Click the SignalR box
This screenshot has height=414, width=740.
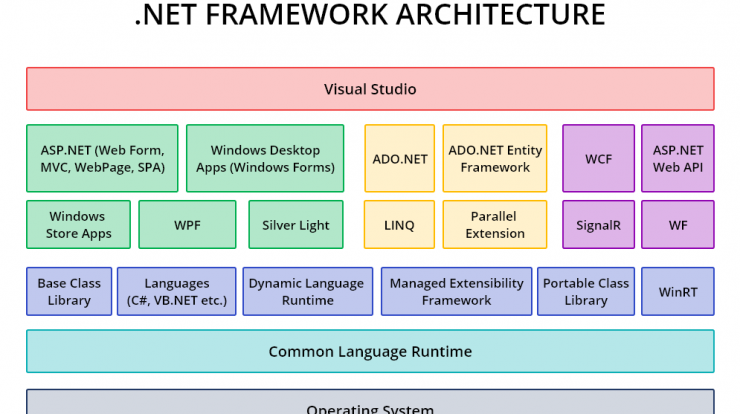click(598, 224)
